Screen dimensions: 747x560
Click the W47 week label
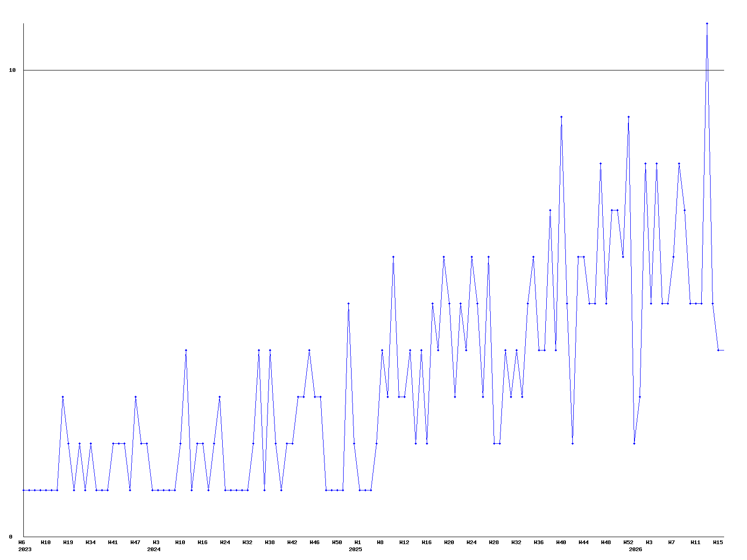[x=135, y=542]
